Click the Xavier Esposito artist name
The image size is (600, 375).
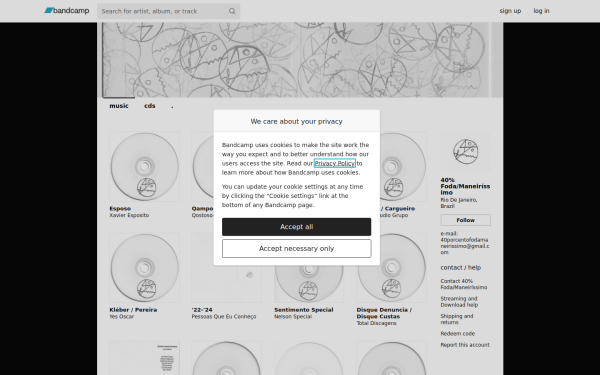click(129, 215)
